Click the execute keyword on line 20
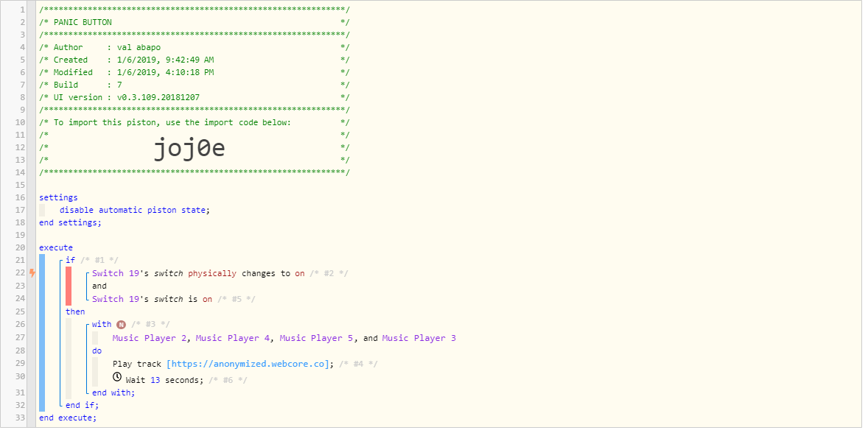Image resolution: width=868 pixels, height=433 pixels. 56,247
